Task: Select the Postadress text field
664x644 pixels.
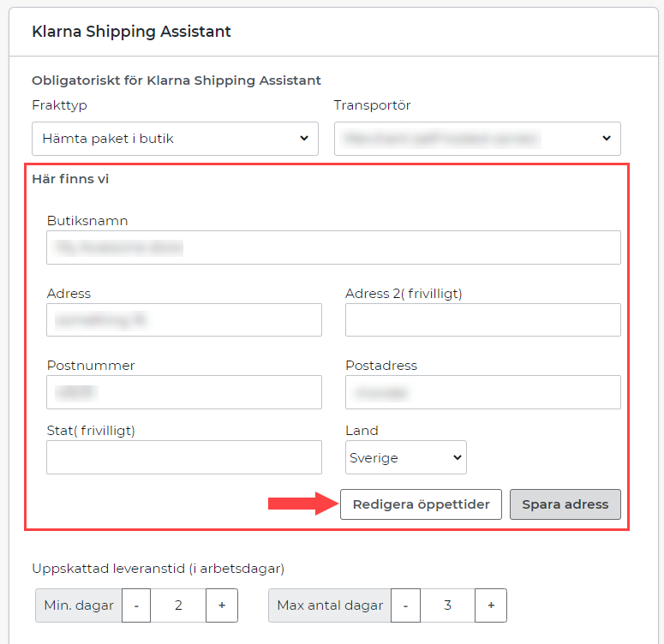Action: (482, 392)
